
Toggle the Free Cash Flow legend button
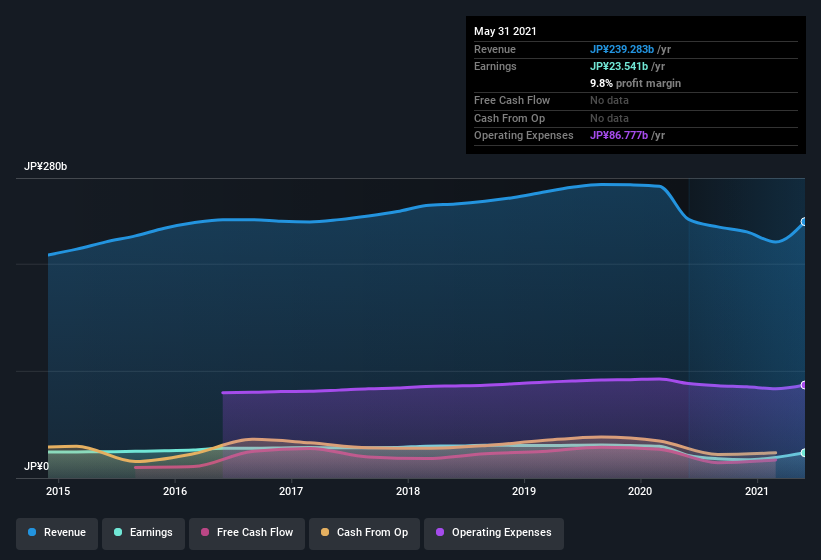[x=247, y=533]
